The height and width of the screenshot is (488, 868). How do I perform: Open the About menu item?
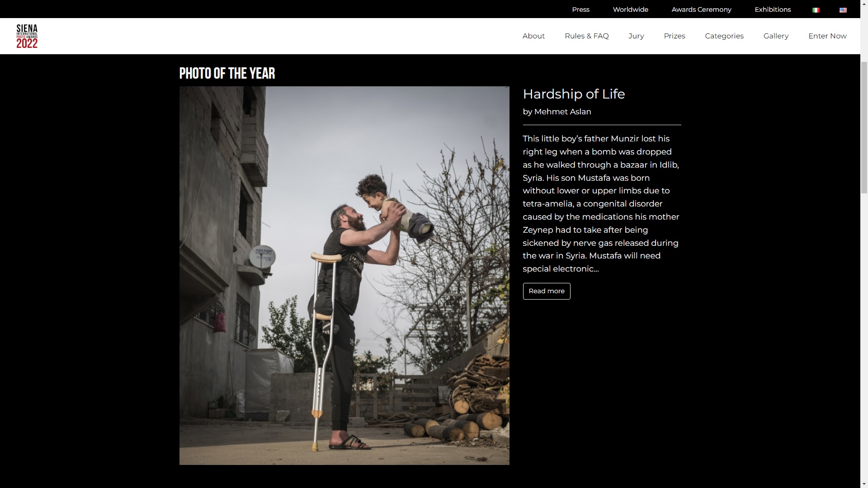[533, 36]
